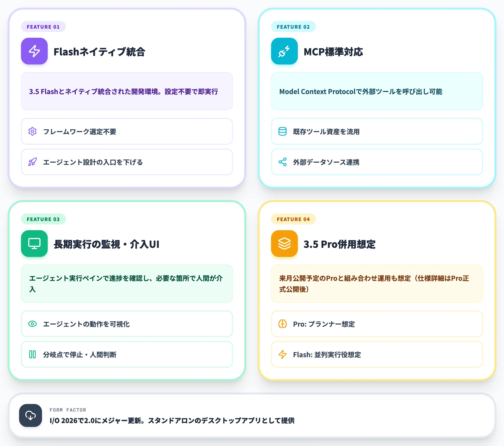504x446 pixels.
Task: Click the text Flash: 並列実行役想定
Action: [327, 355]
